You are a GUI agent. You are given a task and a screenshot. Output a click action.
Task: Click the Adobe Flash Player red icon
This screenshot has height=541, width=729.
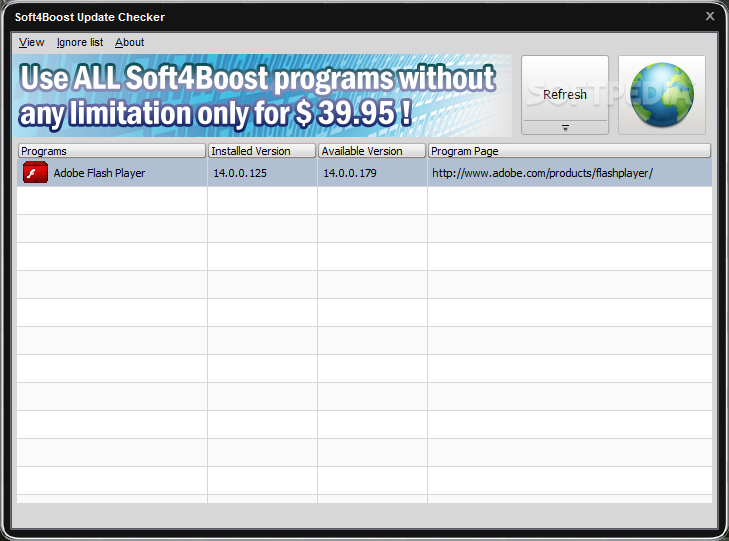coord(35,172)
